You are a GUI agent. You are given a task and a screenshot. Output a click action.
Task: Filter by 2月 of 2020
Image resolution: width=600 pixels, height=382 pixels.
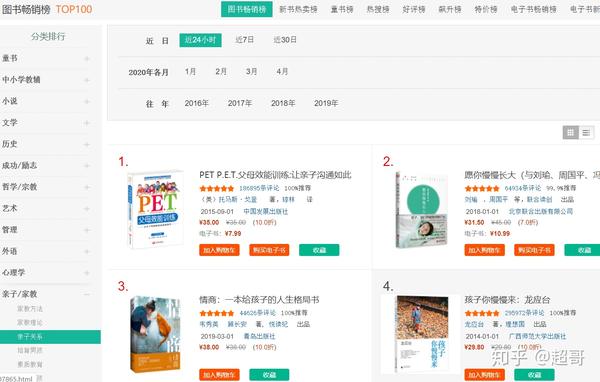pyautogui.click(x=221, y=72)
